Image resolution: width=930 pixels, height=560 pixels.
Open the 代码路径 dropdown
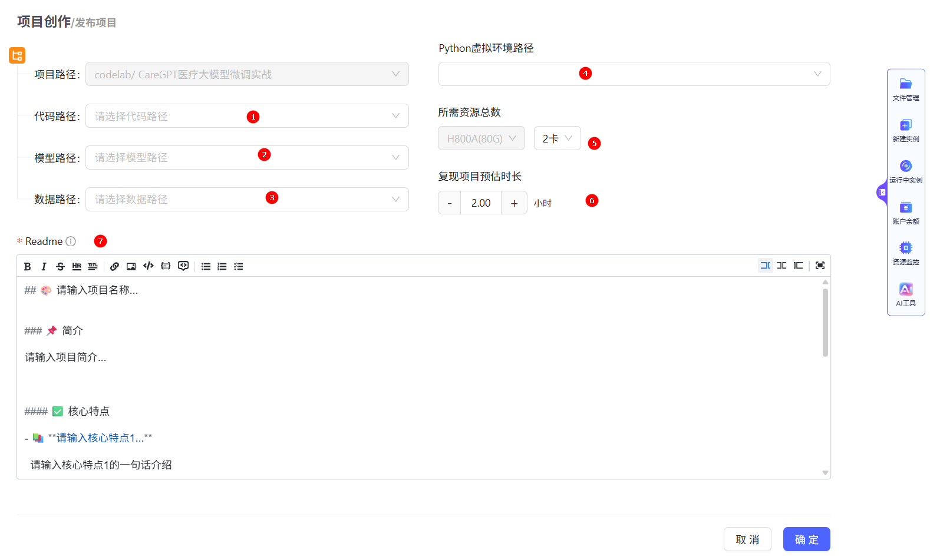pos(247,116)
